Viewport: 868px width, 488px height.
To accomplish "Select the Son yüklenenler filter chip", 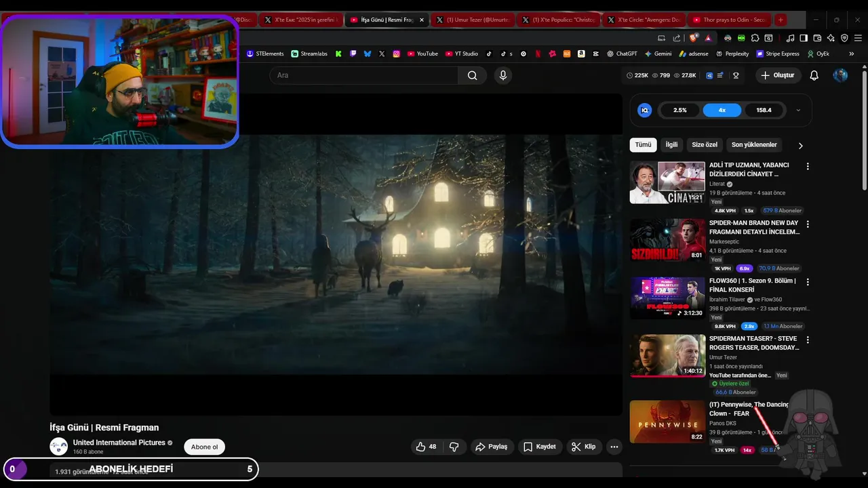I will (x=754, y=145).
